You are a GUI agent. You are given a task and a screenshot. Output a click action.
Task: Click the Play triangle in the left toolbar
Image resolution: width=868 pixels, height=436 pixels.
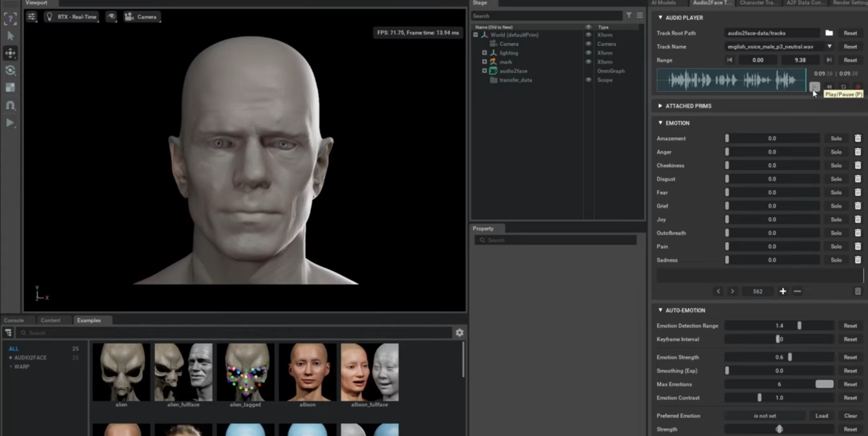pyautogui.click(x=11, y=123)
